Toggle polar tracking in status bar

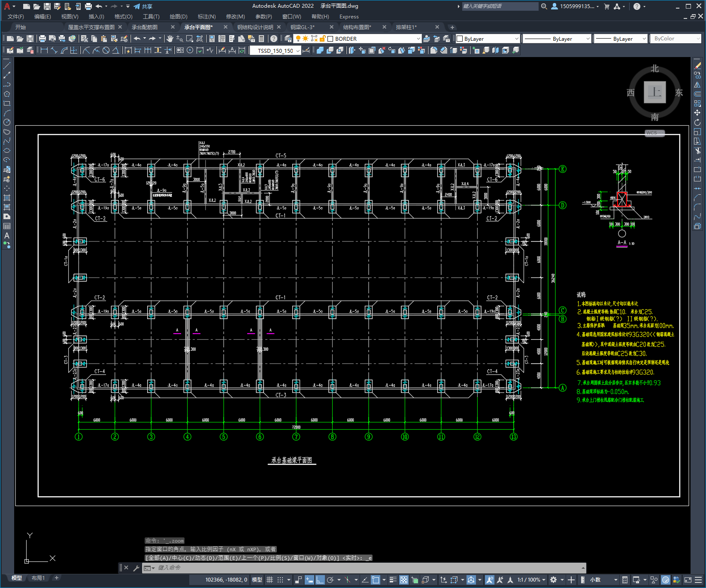(330, 580)
